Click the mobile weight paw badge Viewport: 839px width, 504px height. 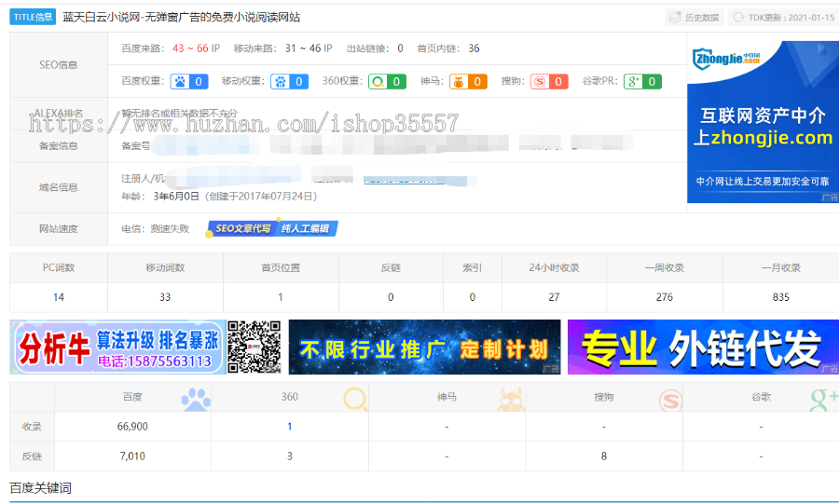pyautogui.click(x=289, y=81)
